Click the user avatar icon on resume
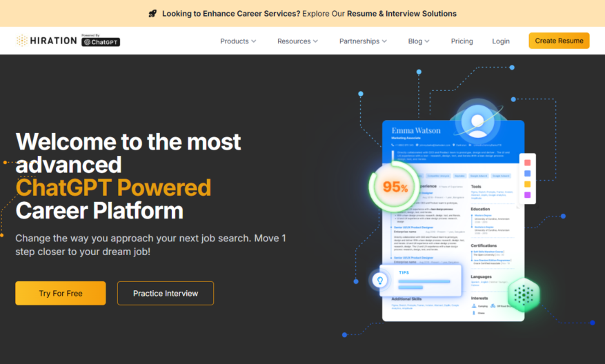Viewport: 605px width, 364px height. (477, 121)
